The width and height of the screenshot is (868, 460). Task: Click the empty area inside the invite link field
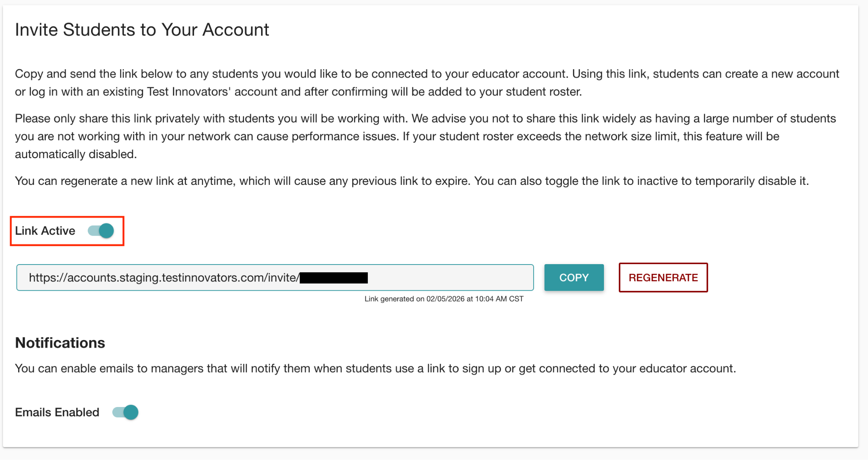449,278
